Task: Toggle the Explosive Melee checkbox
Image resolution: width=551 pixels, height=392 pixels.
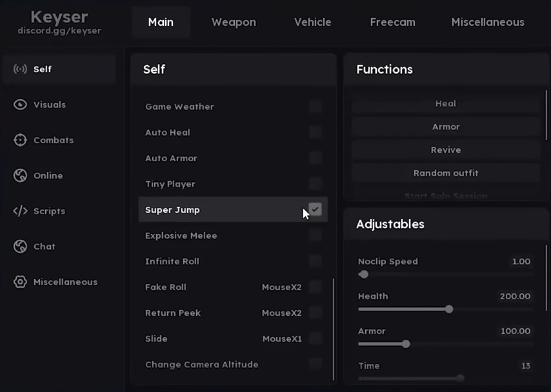Action: click(315, 235)
